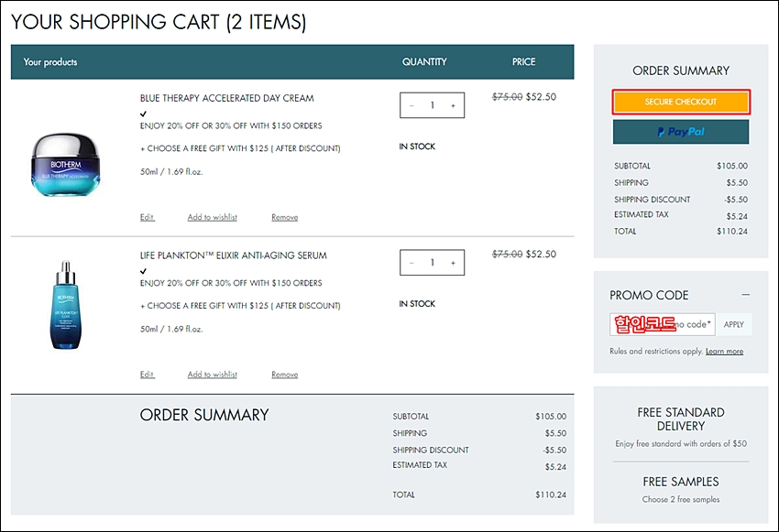Click the 'FREE STANDARD DELIVERY' heading
The image size is (779, 532).
(x=681, y=419)
